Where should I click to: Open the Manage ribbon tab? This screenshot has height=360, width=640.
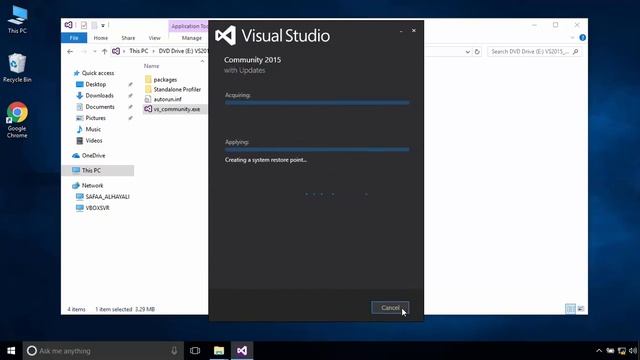pyautogui.click(x=191, y=38)
